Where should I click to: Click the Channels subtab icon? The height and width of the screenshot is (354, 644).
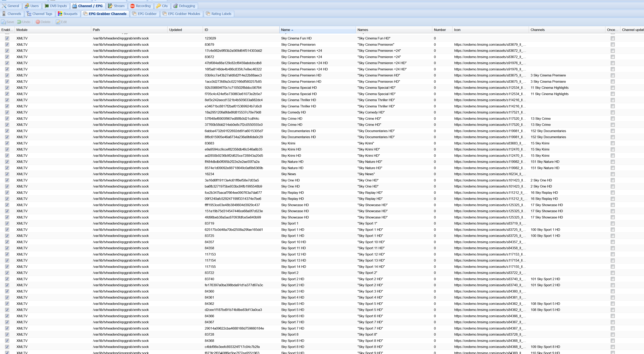tap(4, 14)
